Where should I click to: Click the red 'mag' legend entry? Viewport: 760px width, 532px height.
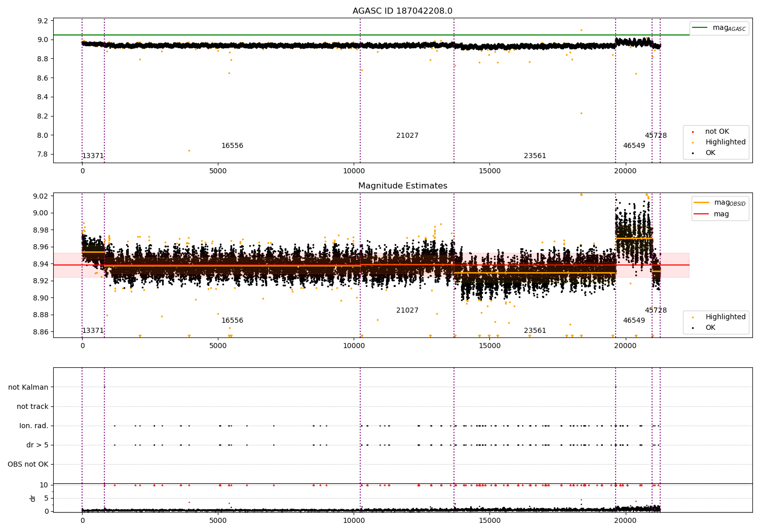(x=712, y=214)
